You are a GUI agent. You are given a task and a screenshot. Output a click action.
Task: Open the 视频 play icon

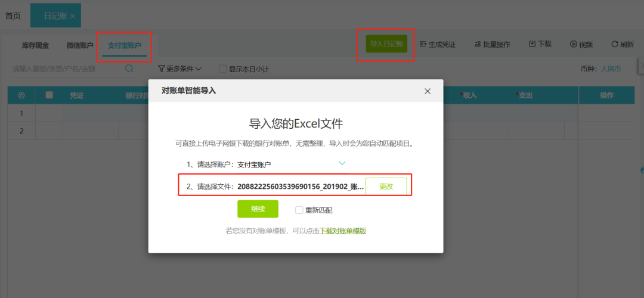[x=574, y=44]
